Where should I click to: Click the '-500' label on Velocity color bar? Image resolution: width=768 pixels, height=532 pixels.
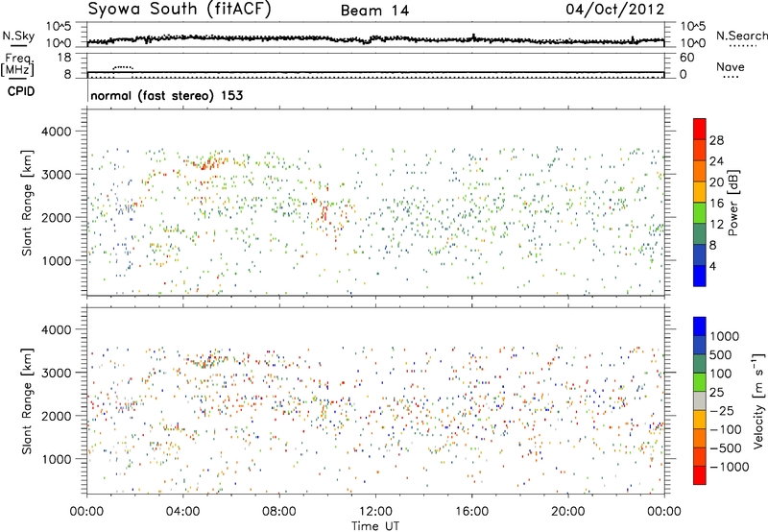[x=725, y=448]
